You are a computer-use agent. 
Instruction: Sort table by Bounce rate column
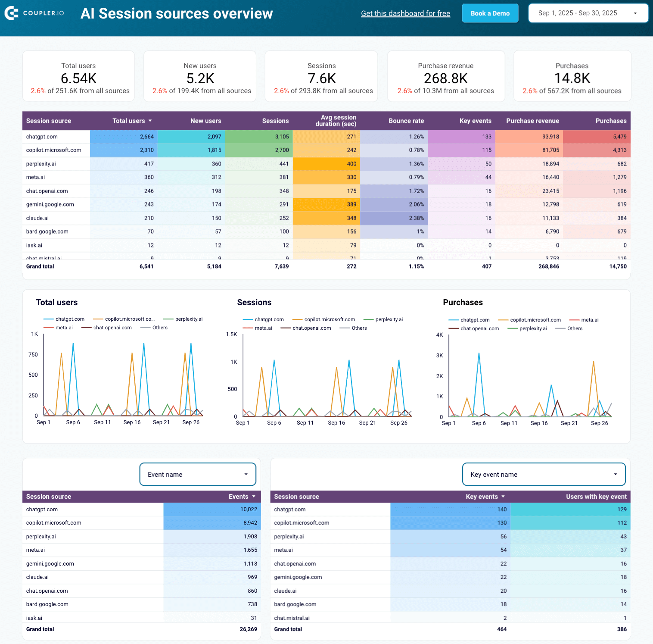click(406, 121)
